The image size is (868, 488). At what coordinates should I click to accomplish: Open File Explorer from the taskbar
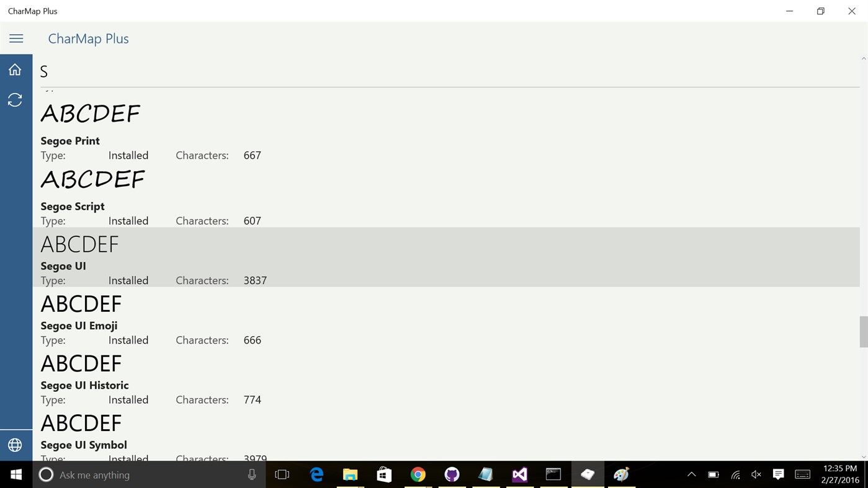pos(350,474)
